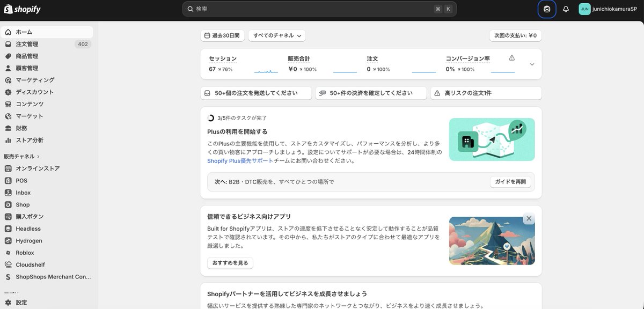This screenshot has width=644, height=309.
Task: Click the 検索 search field
Action: coord(319,9)
